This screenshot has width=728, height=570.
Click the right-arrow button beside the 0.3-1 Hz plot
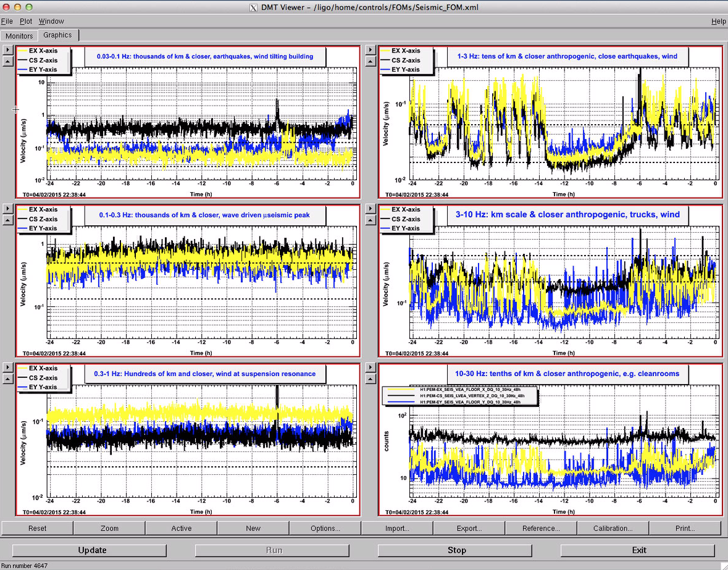[x=8, y=367]
